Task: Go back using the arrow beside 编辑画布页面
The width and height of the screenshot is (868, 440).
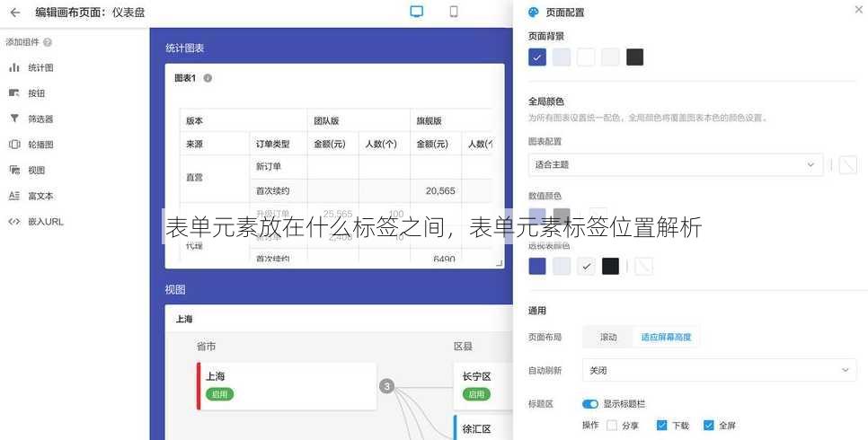Action: coord(15,13)
